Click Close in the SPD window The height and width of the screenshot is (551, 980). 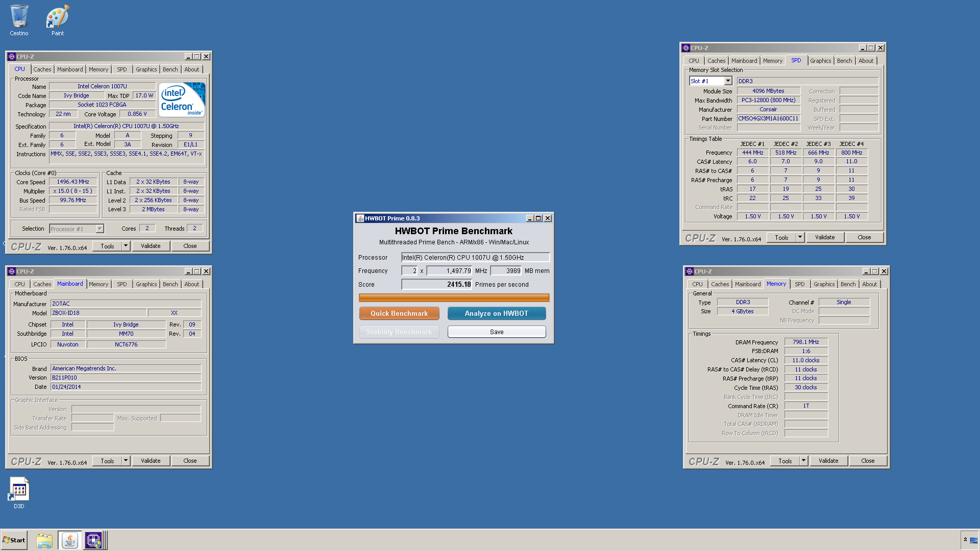[864, 237]
